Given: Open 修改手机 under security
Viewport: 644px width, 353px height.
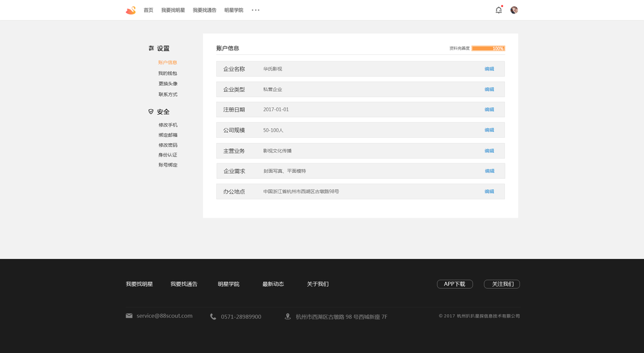Looking at the screenshot, I should pos(168,125).
